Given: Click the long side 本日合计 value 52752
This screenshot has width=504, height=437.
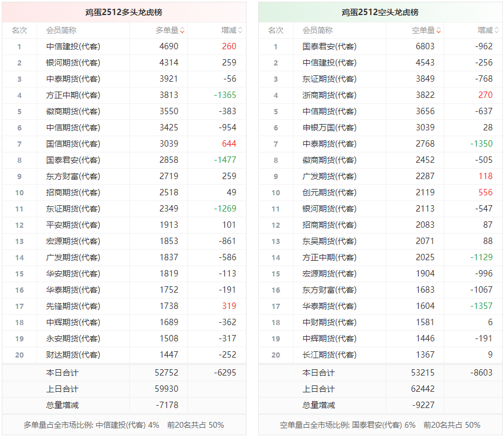Looking at the screenshot, I should (x=169, y=373).
